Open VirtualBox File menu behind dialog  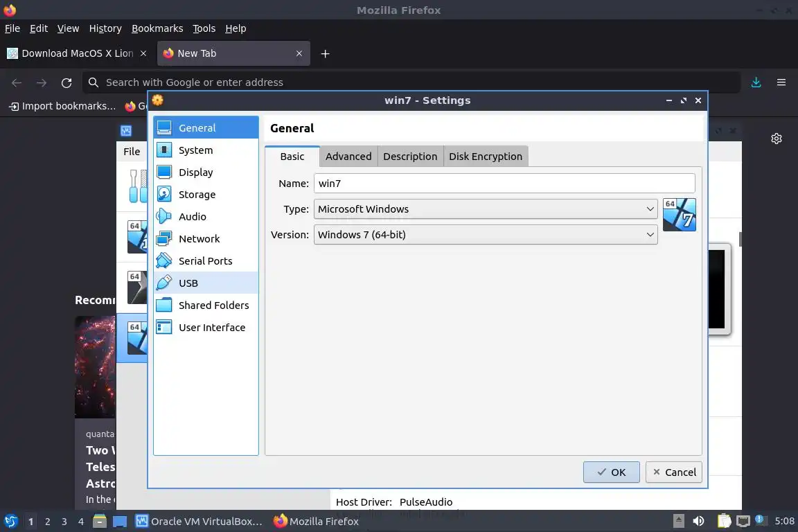click(132, 151)
